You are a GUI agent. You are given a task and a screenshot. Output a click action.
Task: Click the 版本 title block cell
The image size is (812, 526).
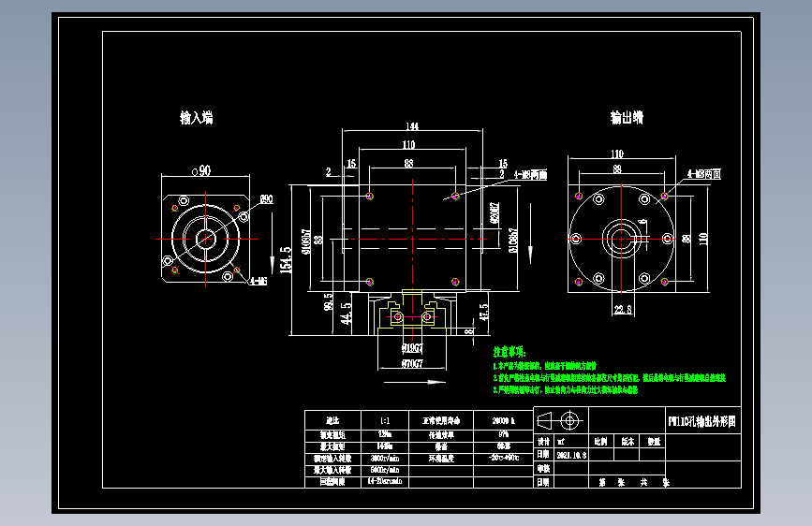(627, 442)
